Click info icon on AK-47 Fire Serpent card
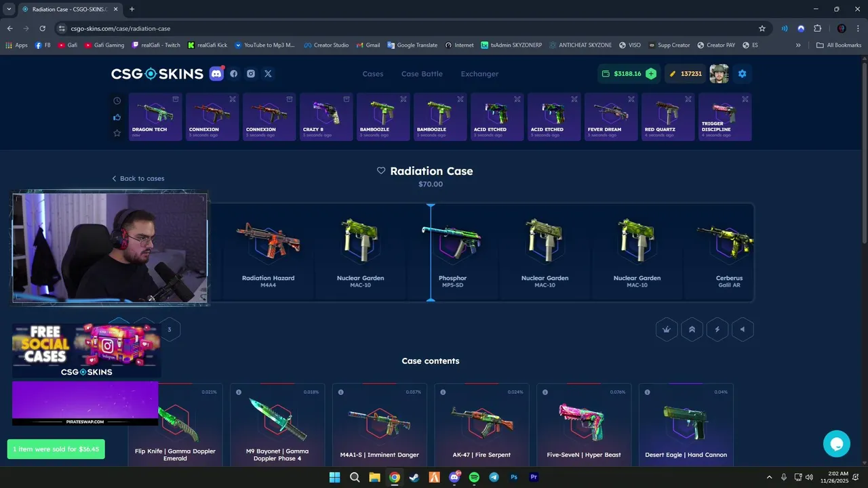This screenshot has width=868, height=488. (443, 392)
